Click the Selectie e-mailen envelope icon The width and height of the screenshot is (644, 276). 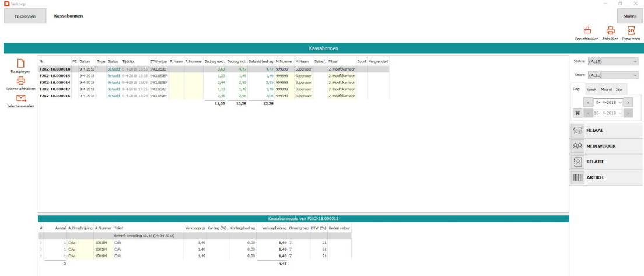[20, 99]
